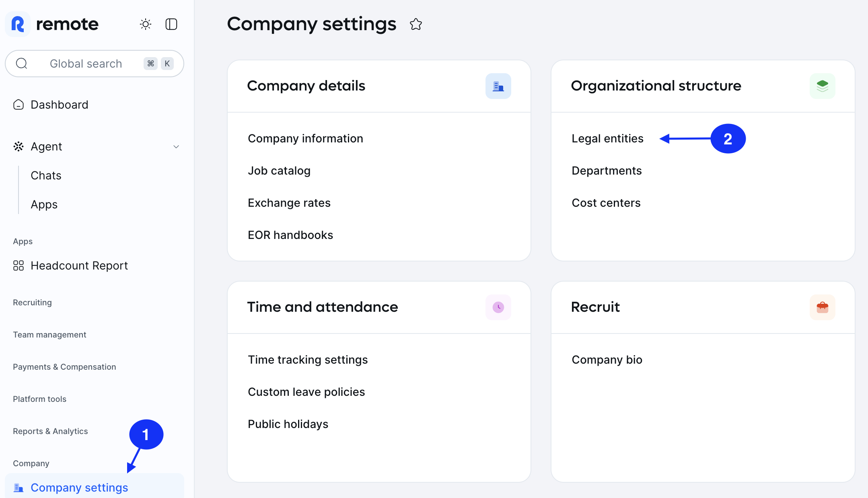Viewport: 868px width, 498px height.
Task: Click the Organizational structure card heading
Action: pos(656,86)
